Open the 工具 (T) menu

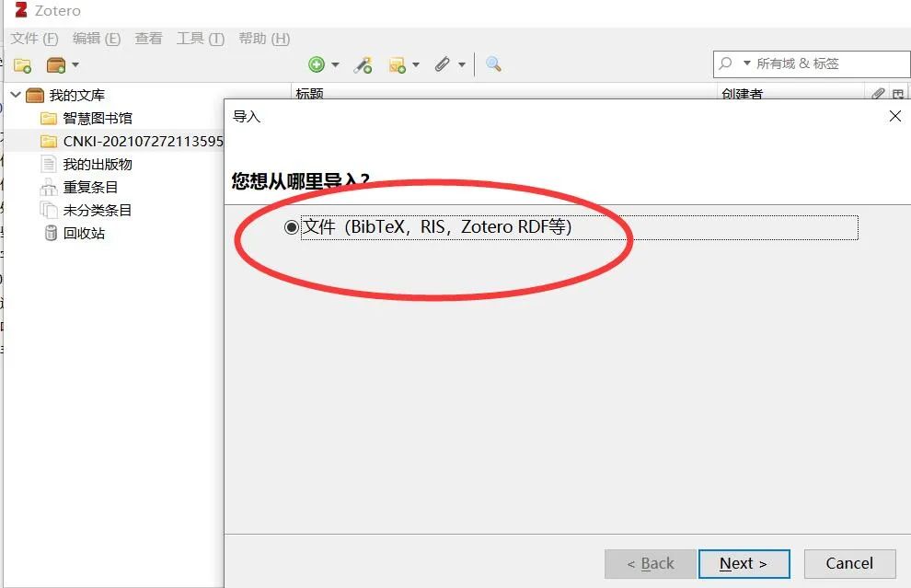pyautogui.click(x=200, y=39)
